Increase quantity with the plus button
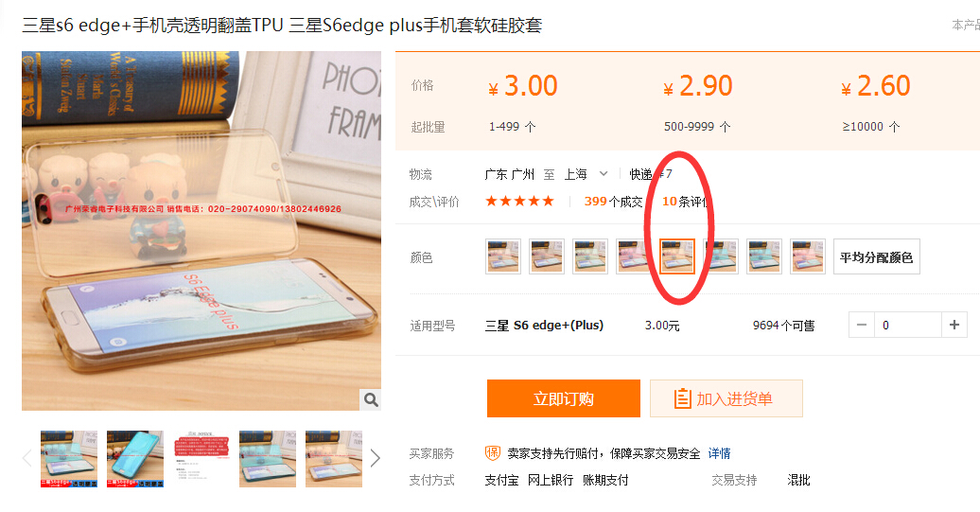980x512 pixels. (x=954, y=325)
